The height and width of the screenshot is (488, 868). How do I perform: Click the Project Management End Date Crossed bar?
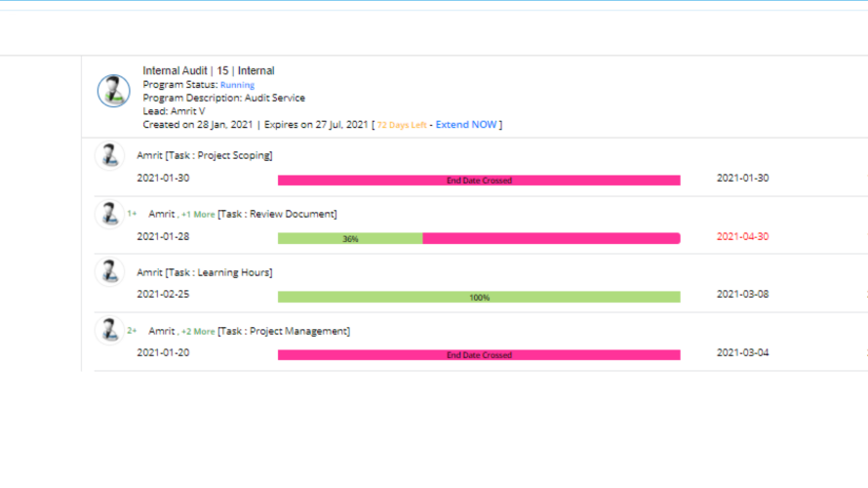coord(479,355)
